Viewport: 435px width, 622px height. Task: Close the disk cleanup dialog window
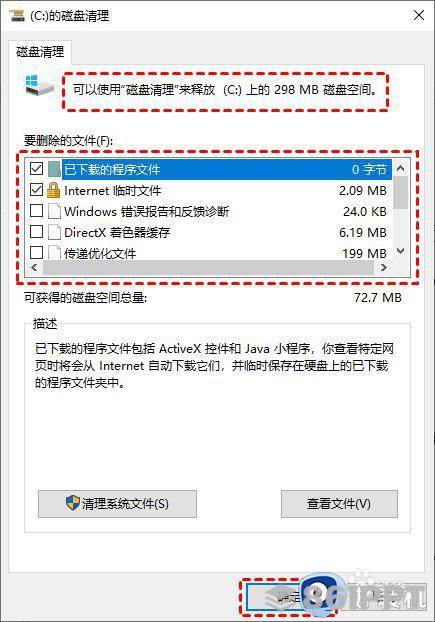[419, 16]
